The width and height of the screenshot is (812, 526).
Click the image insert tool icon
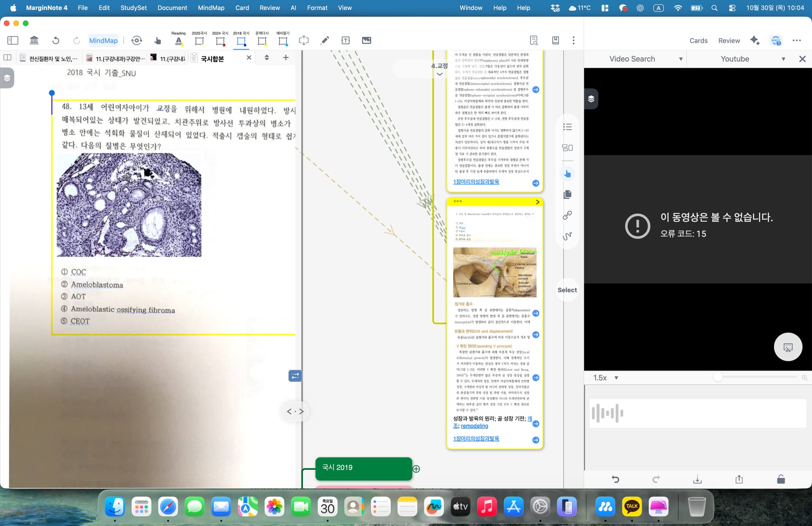tap(366, 40)
